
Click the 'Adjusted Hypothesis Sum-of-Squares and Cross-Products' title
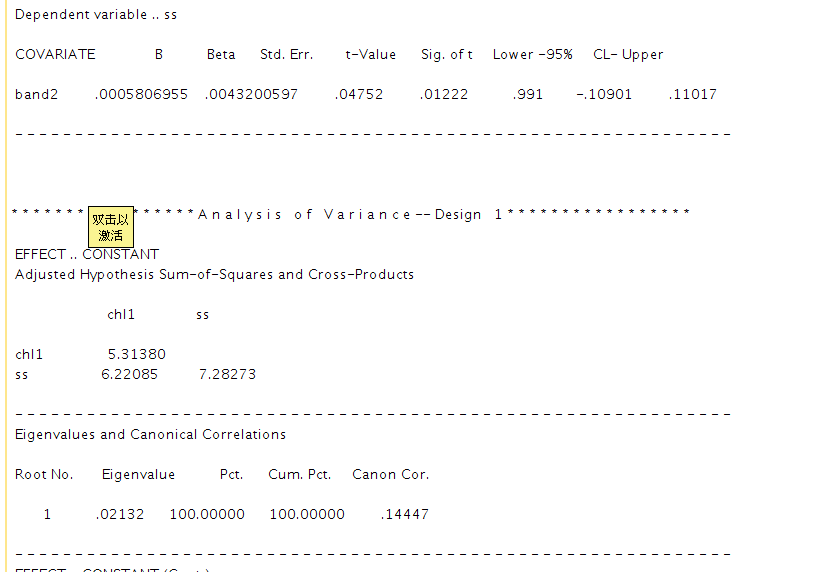point(214,274)
